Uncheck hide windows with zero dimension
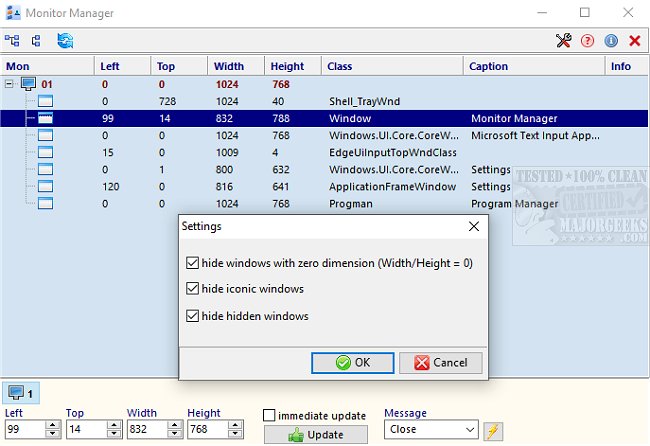This screenshot has height=446, width=650. click(193, 263)
